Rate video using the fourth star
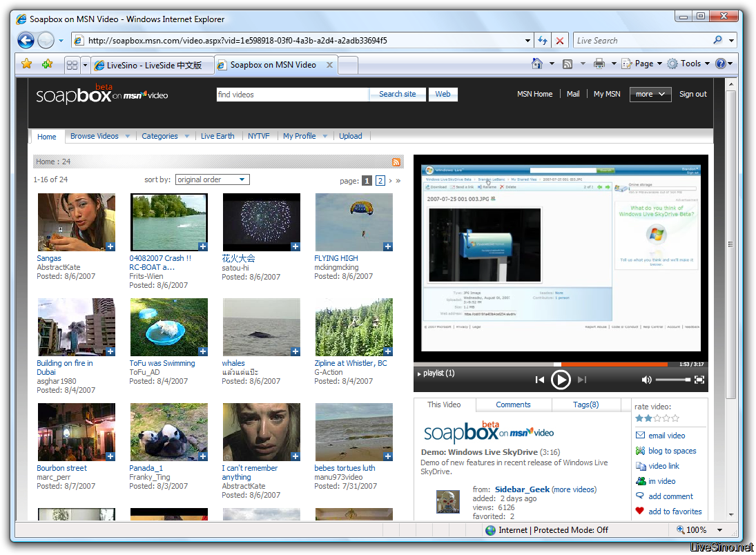This screenshot has width=756, height=555. pos(667,418)
